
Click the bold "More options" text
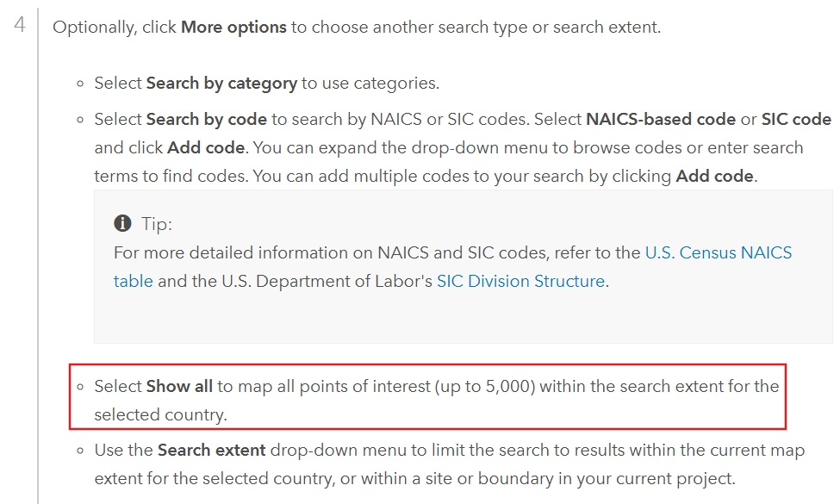[233, 27]
